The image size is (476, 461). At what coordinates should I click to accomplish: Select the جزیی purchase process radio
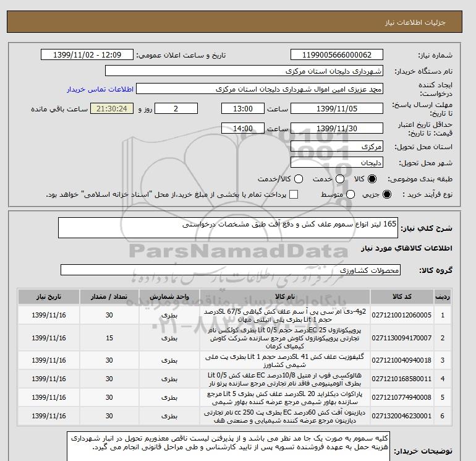(x=387, y=194)
